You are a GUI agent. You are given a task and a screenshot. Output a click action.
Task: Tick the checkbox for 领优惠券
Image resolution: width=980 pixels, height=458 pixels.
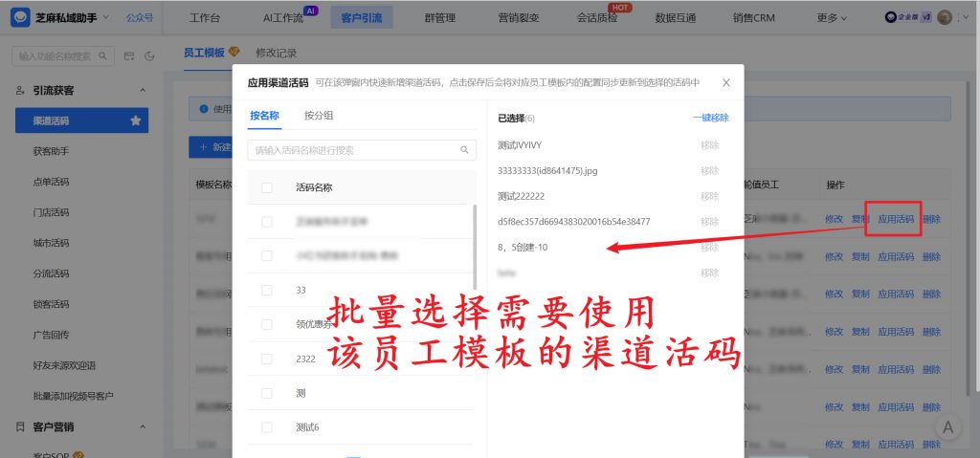point(267,324)
